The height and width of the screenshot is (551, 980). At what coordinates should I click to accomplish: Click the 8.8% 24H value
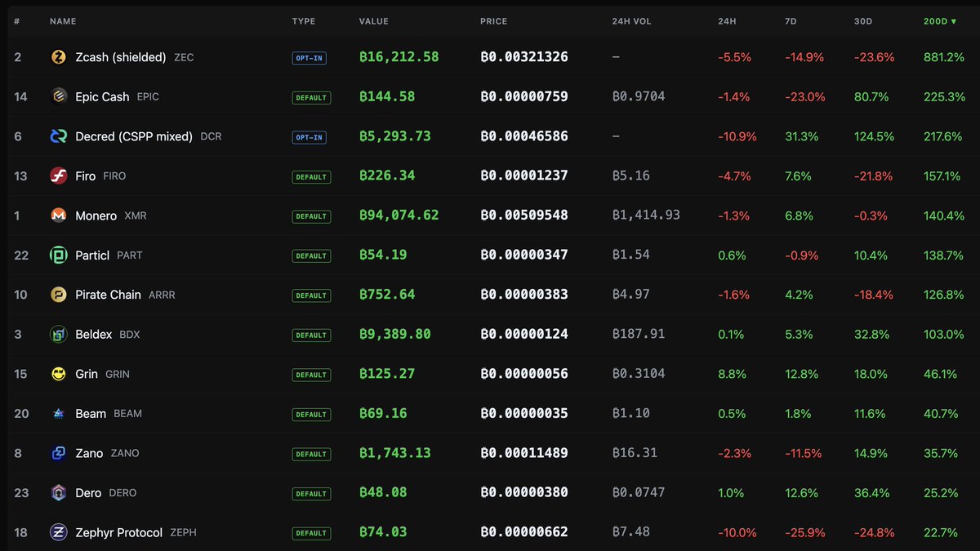733,374
